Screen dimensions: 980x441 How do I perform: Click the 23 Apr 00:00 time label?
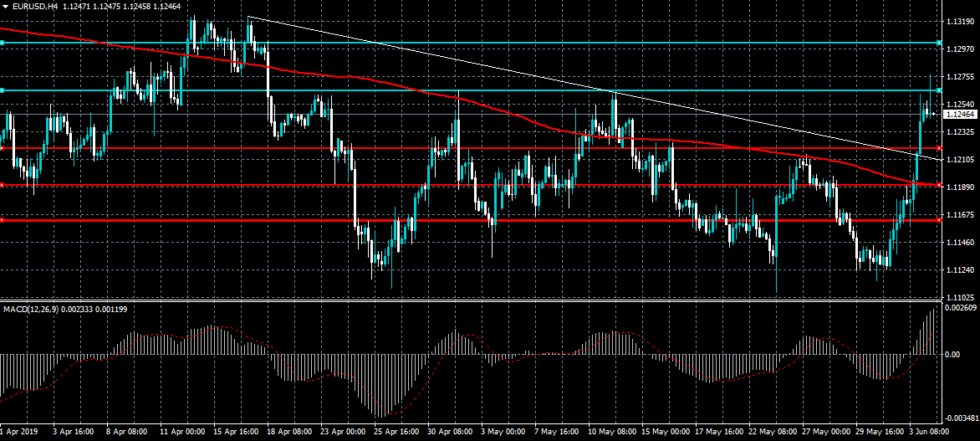pos(343,432)
